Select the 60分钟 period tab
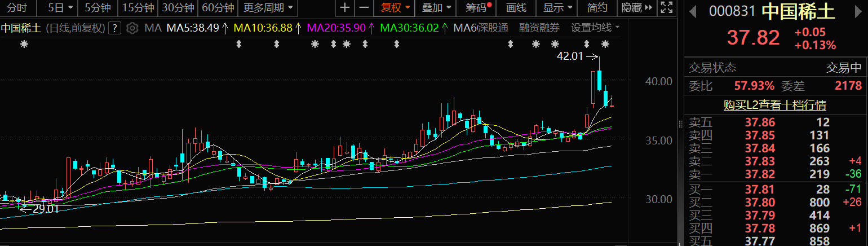 point(218,8)
